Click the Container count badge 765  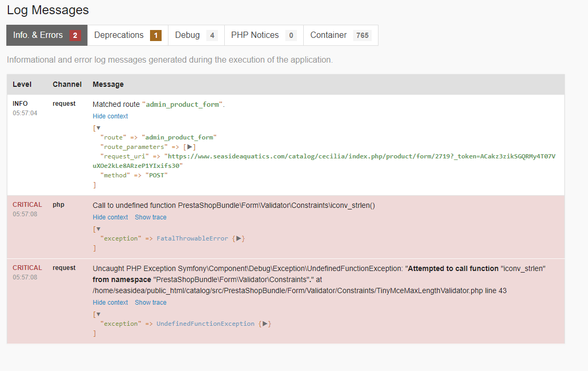[362, 36]
